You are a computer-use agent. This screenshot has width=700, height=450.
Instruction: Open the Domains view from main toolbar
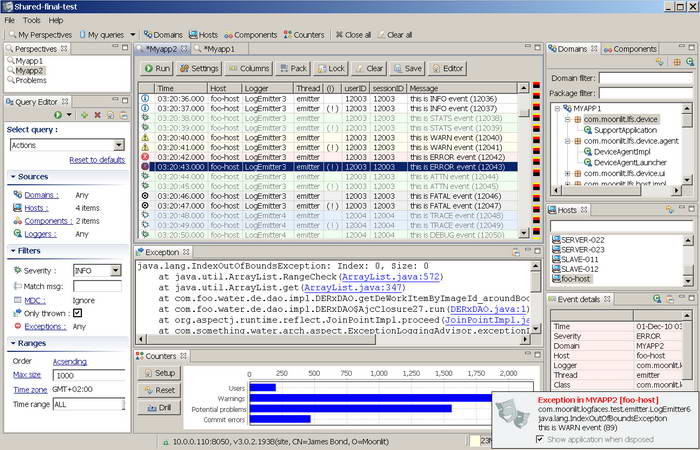[x=161, y=34]
